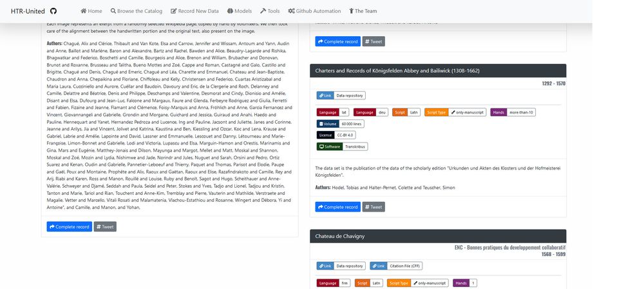Click the HTR-United brand title
The width and height of the screenshot is (644, 289).
(x=28, y=11)
